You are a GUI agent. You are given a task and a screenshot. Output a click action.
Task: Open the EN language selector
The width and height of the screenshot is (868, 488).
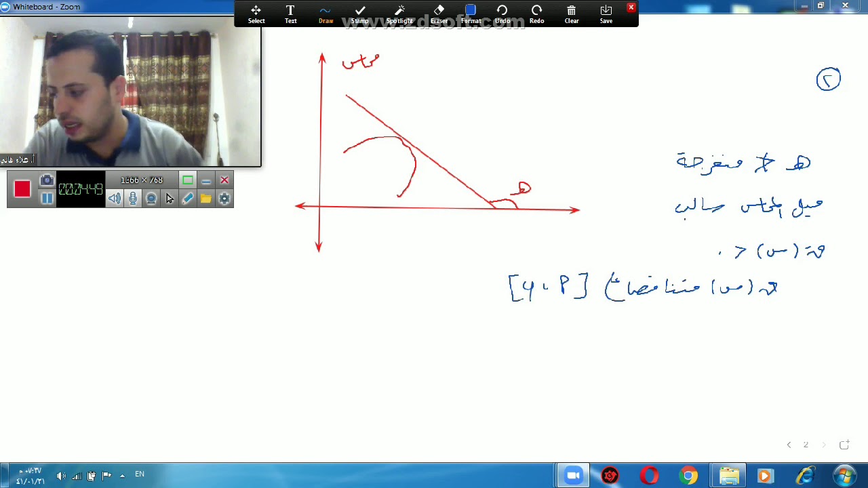pyautogui.click(x=140, y=474)
